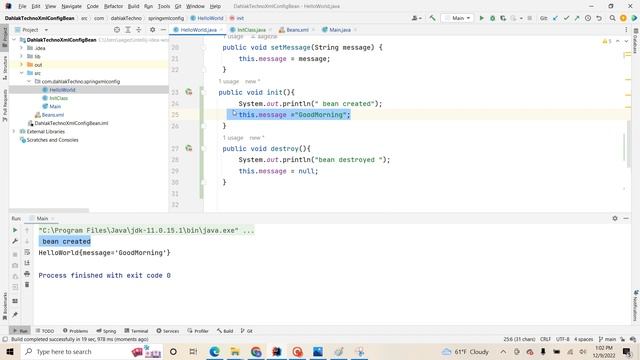Viewport: 640px width, 360px height.
Task: Collapse the src folder
Action: tap(22, 73)
